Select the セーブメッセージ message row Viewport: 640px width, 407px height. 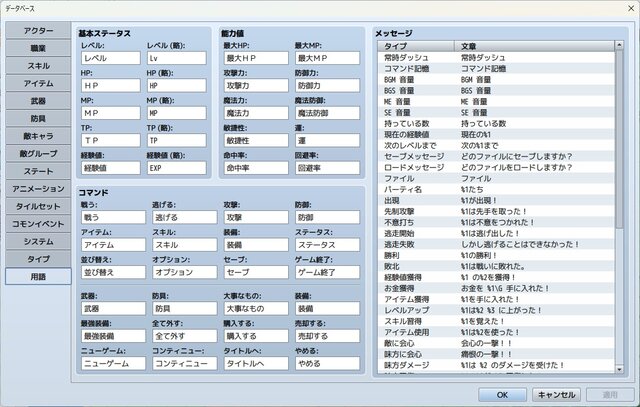[496, 156]
